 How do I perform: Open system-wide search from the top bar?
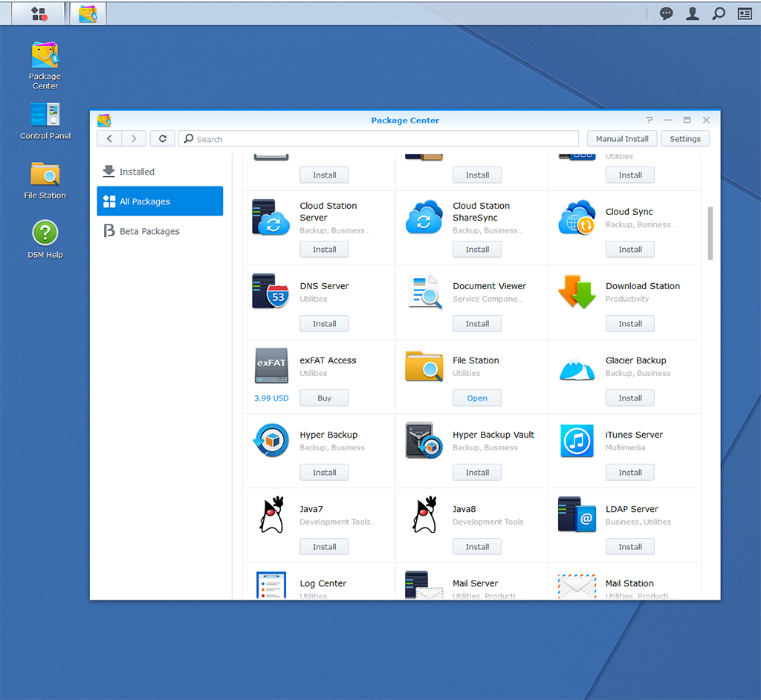click(x=719, y=13)
